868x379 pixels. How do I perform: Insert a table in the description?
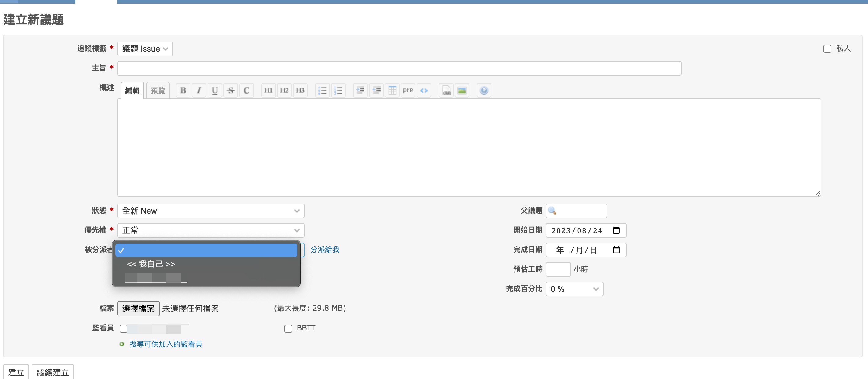pyautogui.click(x=392, y=90)
